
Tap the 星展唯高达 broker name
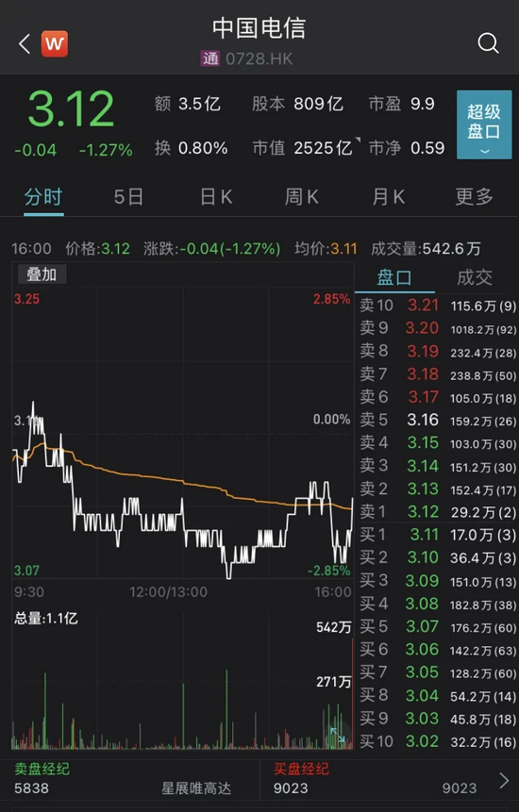pyautogui.click(x=195, y=788)
